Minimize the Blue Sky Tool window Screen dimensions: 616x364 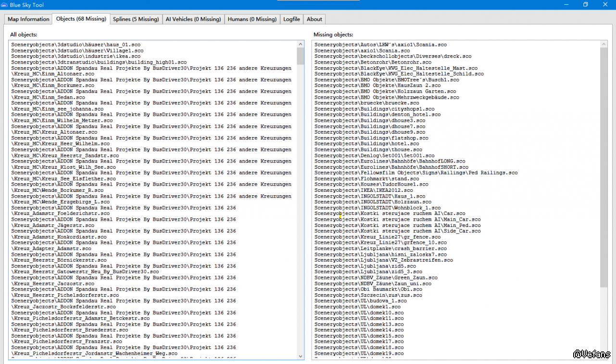click(563, 5)
